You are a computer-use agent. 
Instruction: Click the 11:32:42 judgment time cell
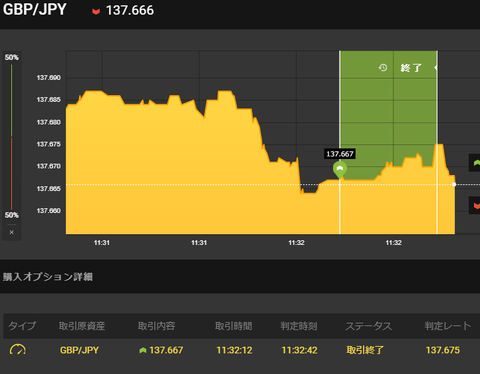point(299,350)
